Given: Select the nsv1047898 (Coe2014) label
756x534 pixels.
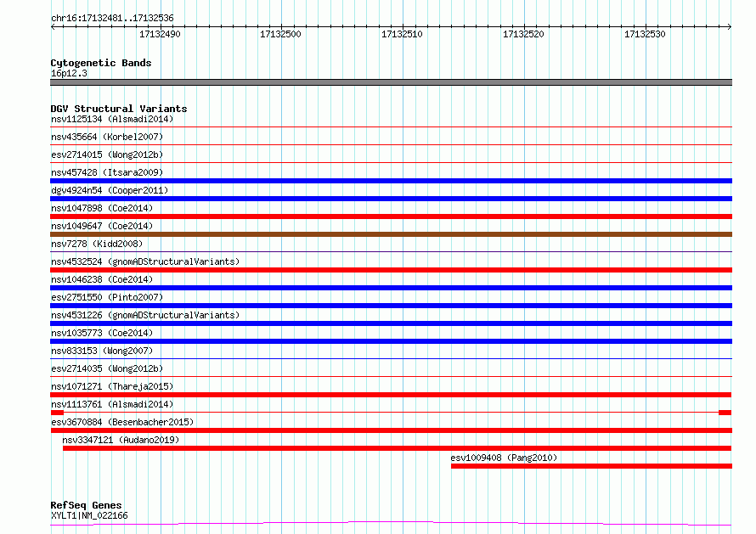Looking at the screenshot, I should [x=102, y=208].
